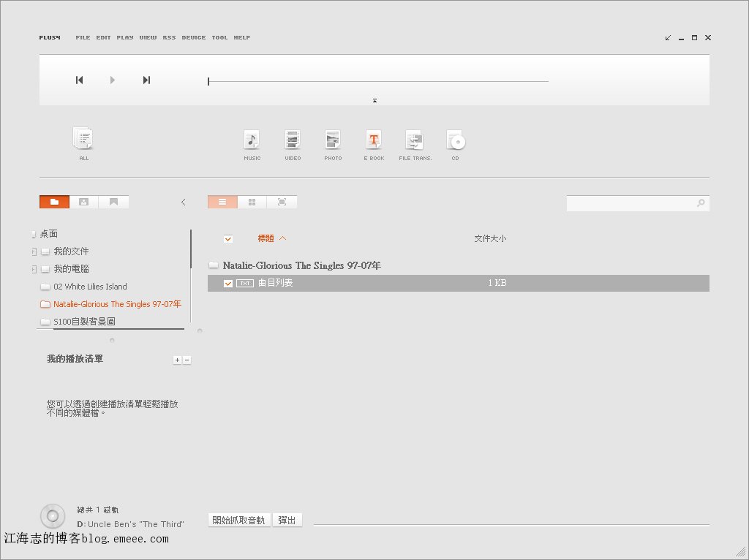The width and height of the screenshot is (749, 560).
Task: Click the PLUS4 logo
Action: (x=50, y=37)
